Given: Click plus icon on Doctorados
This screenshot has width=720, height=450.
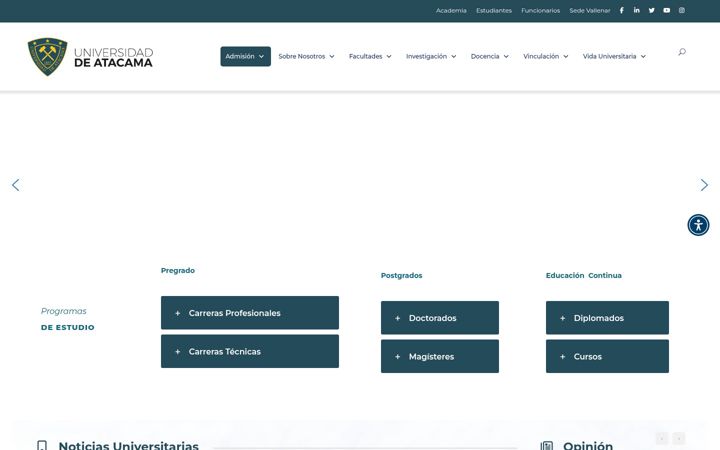Looking at the screenshot, I should tap(398, 318).
